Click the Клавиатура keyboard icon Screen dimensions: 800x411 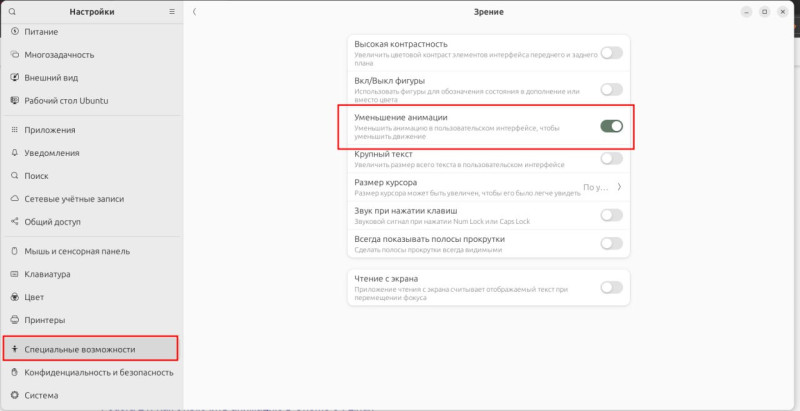14,274
